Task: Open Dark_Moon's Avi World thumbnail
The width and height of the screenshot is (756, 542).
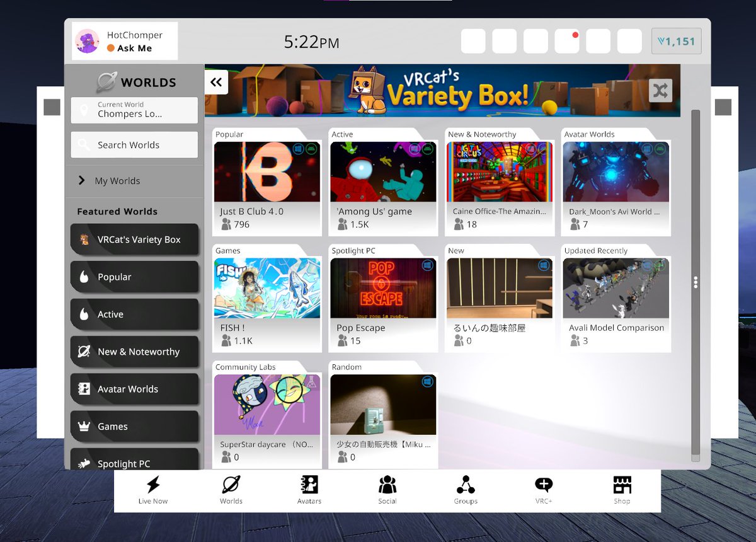Action: 616,172
